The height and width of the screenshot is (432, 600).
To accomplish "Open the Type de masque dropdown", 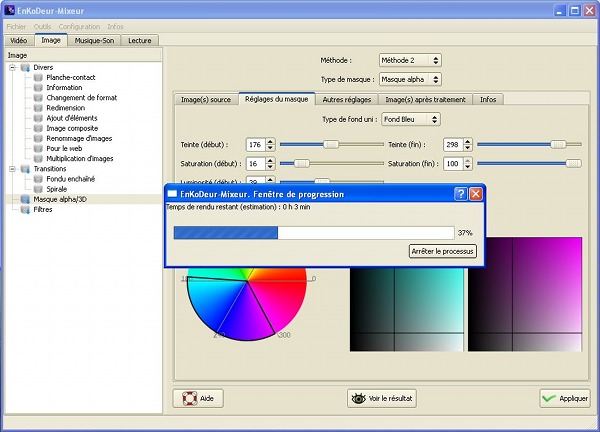I will coord(410,80).
